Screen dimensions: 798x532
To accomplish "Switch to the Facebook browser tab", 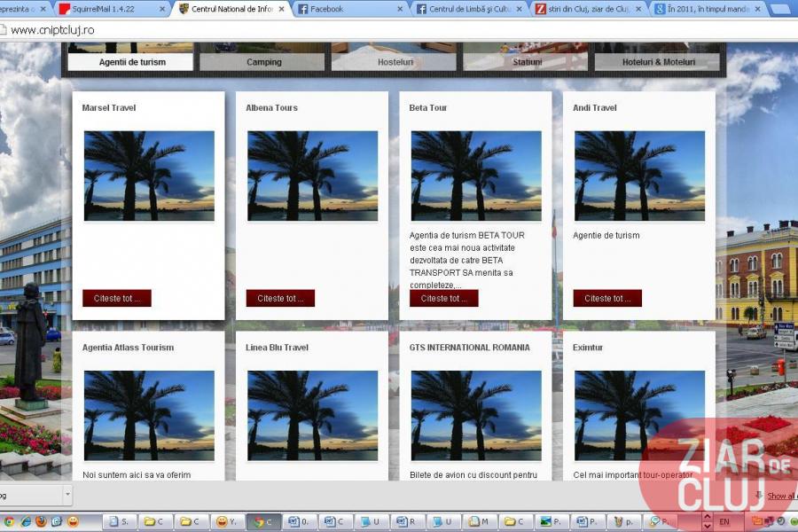I will pyautogui.click(x=350, y=9).
